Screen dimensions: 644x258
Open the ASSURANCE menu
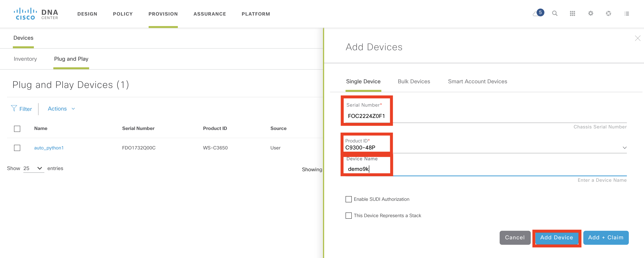click(210, 14)
